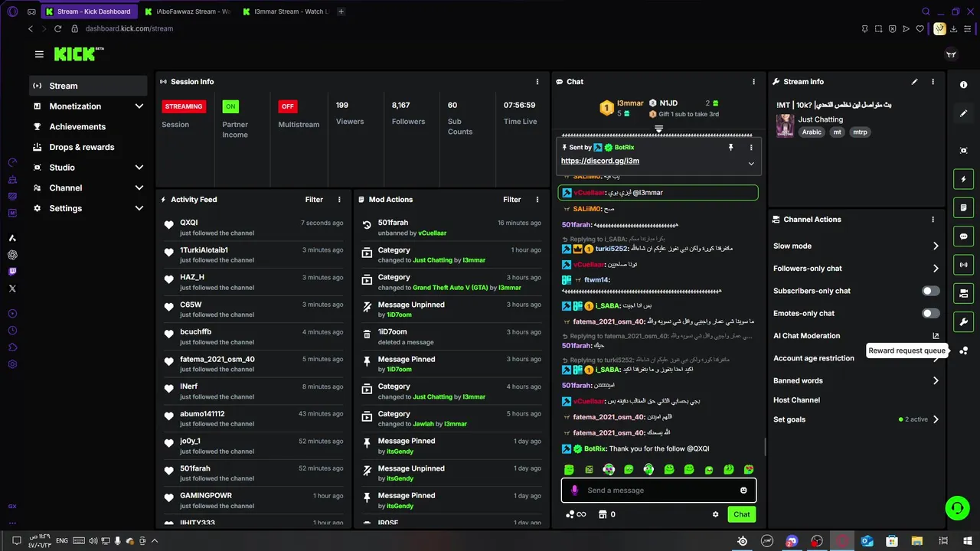Expand the pinned discord message chevron
This screenshot has width=980, height=551.
point(751,163)
